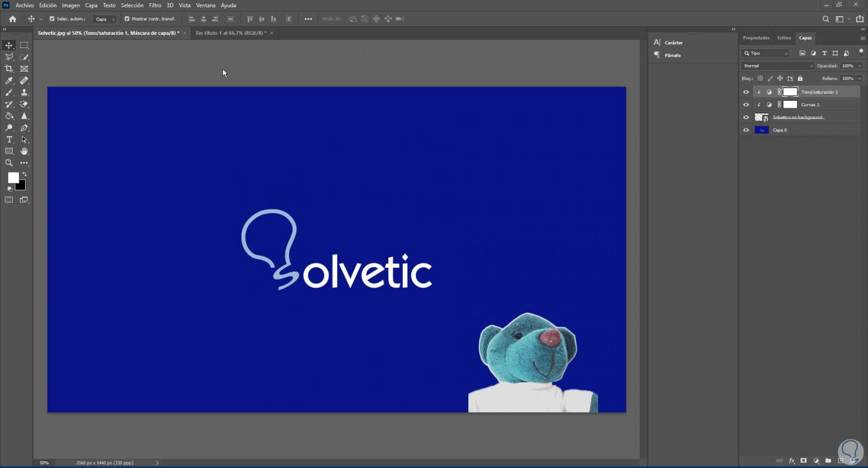Change the screen mode
Image resolution: width=868 pixels, height=468 pixels.
pos(24,200)
